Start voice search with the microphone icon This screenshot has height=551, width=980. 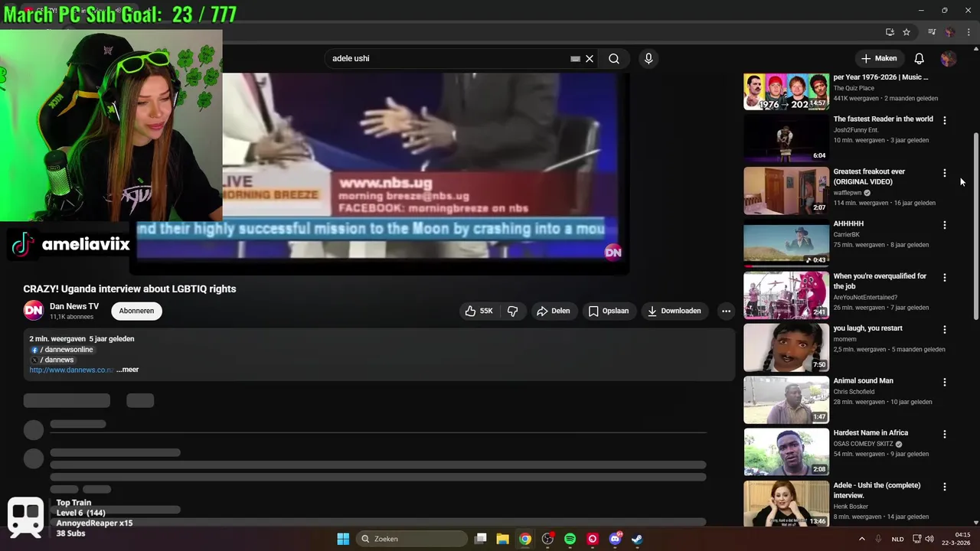(x=648, y=59)
